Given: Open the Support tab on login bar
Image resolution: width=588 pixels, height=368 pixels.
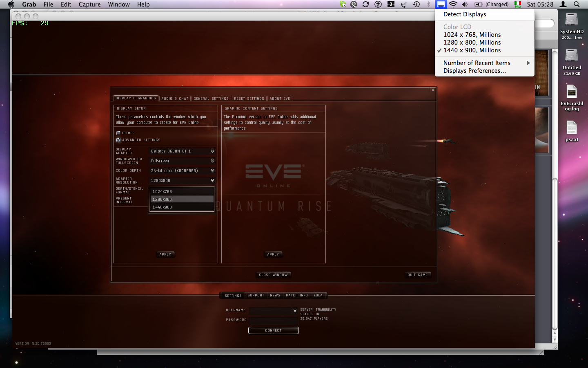Looking at the screenshot, I should tap(256, 295).
